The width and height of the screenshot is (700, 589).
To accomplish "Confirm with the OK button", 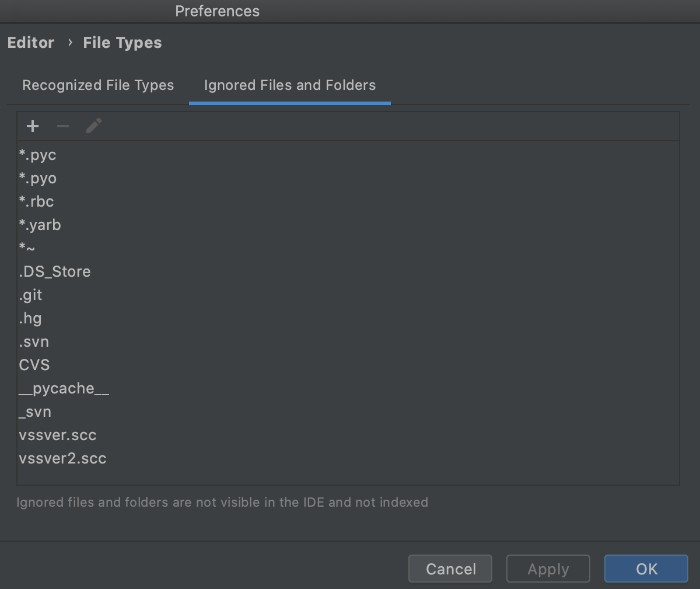I will coord(646,569).
